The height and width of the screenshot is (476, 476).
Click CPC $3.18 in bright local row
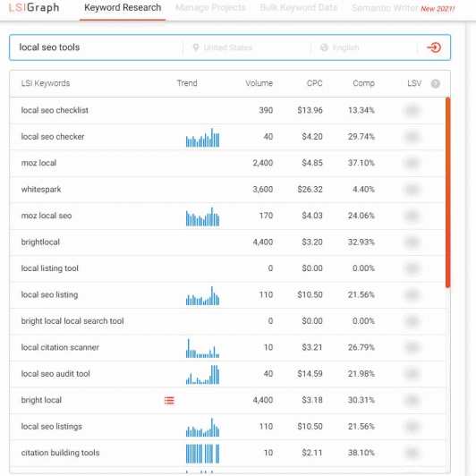point(312,400)
